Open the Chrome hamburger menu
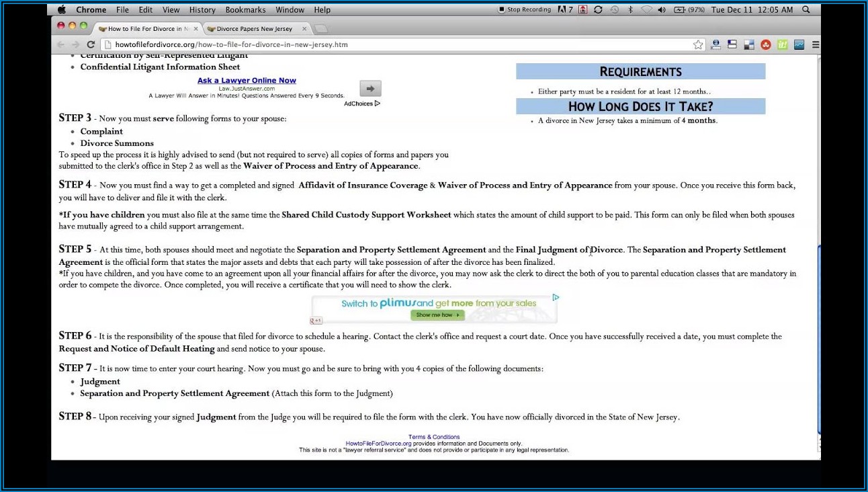 coord(816,45)
